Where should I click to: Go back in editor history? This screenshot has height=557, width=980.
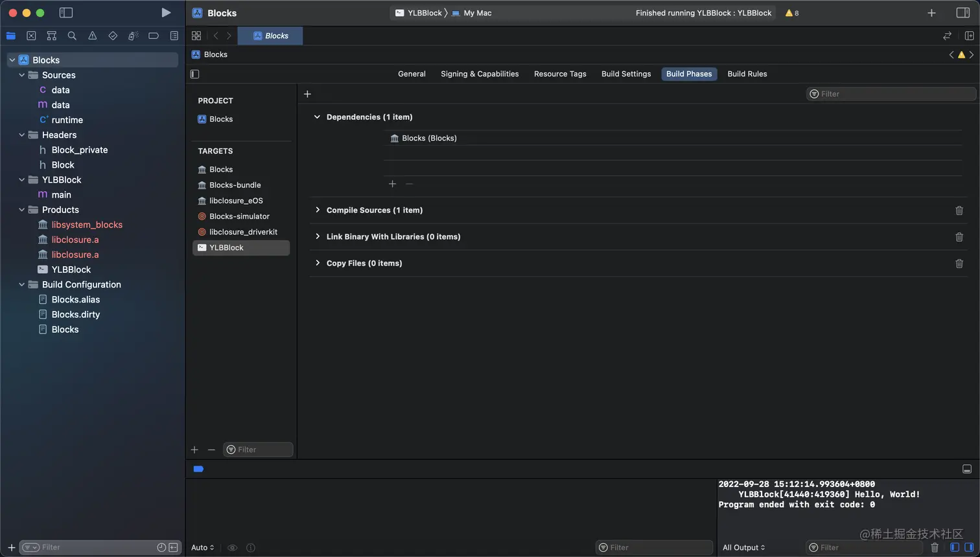pyautogui.click(x=216, y=36)
